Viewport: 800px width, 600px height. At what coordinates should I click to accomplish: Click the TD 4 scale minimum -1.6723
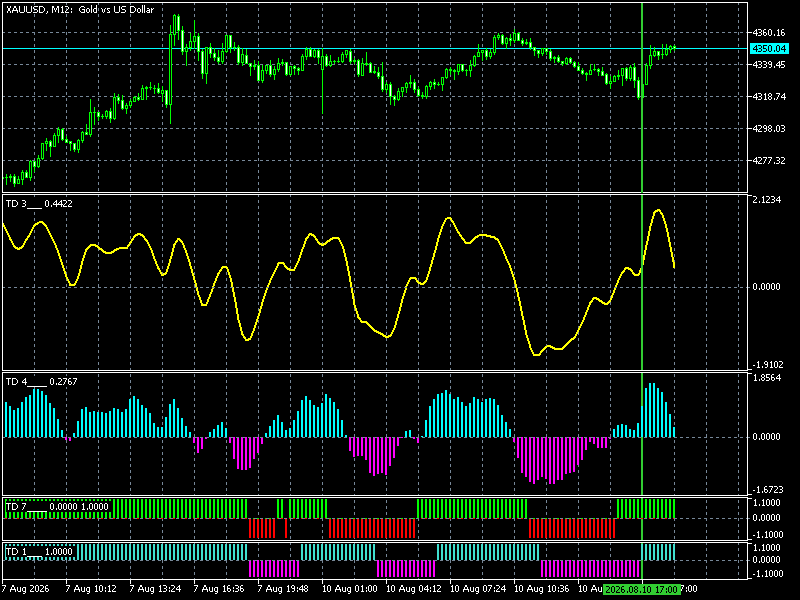pyautogui.click(x=766, y=490)
